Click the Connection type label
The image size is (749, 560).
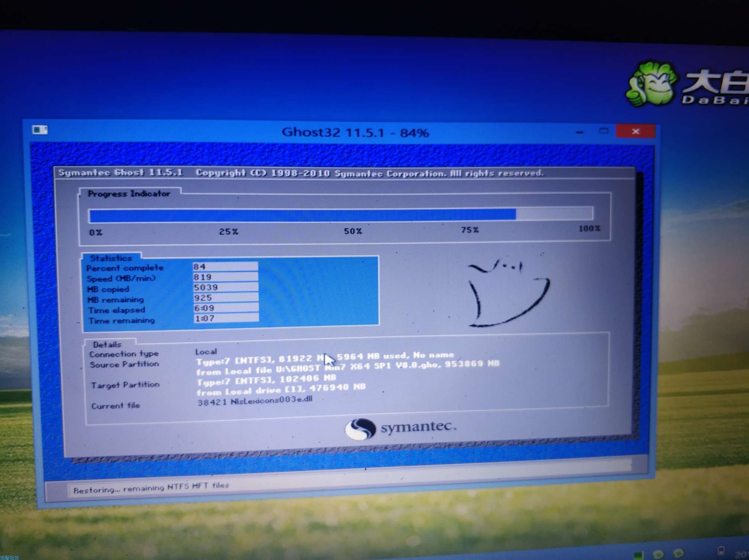point(124,354)
